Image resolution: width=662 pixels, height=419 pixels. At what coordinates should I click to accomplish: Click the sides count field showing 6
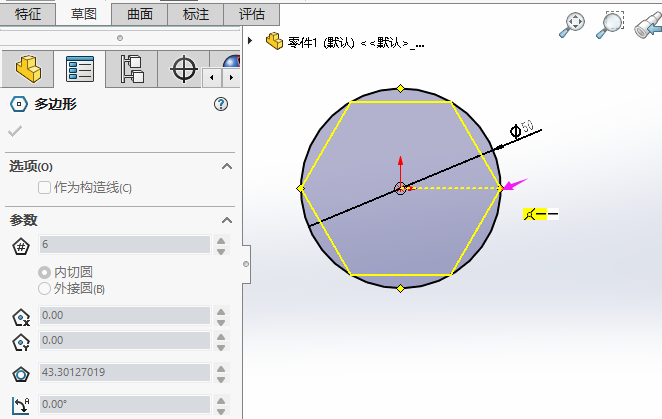click(125, 245)
